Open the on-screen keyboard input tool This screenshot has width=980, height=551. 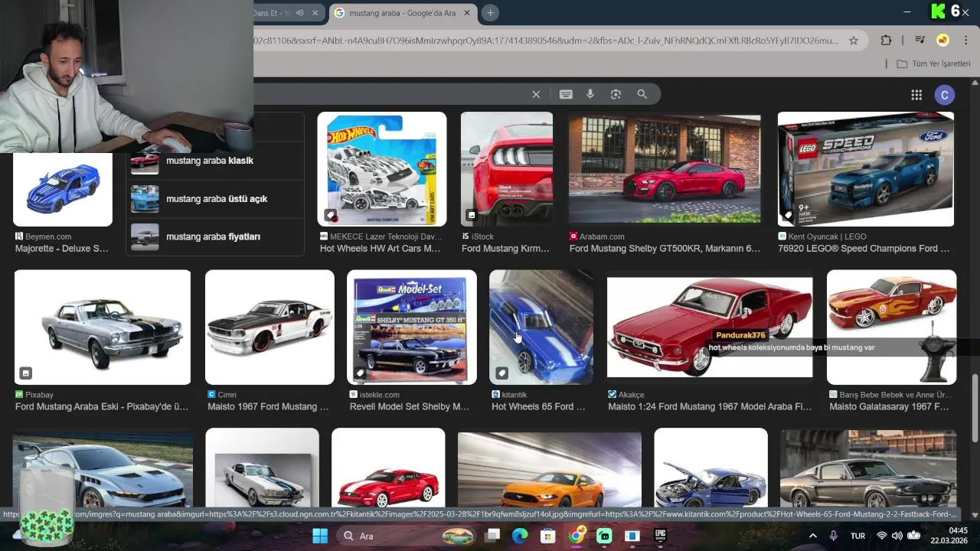tap(566, 94)
